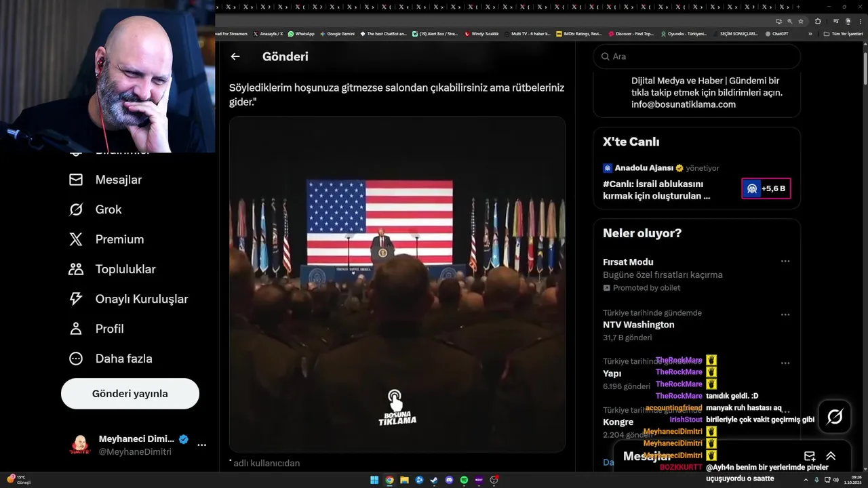Open ChatGPT bookmark
This screenshot has width=868, height=488.
(x=776, y=34)
